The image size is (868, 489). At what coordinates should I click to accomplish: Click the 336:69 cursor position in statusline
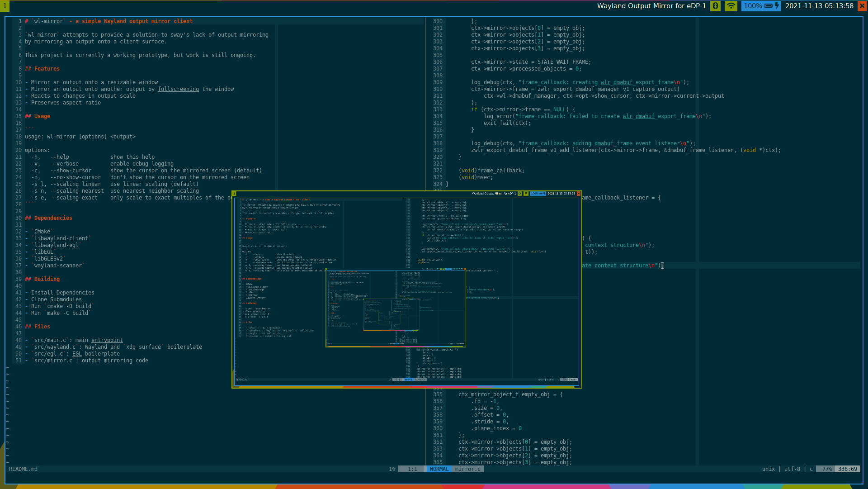[847, 469]
